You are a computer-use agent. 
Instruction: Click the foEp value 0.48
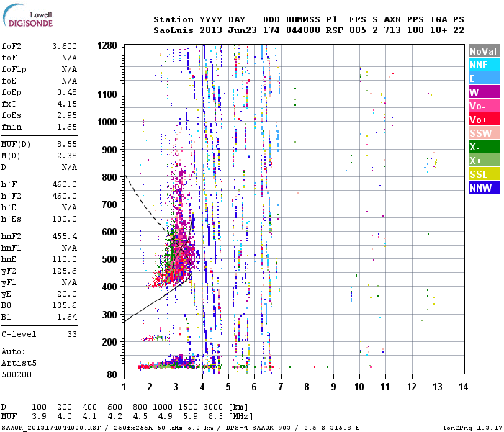(x=67, y=93)
